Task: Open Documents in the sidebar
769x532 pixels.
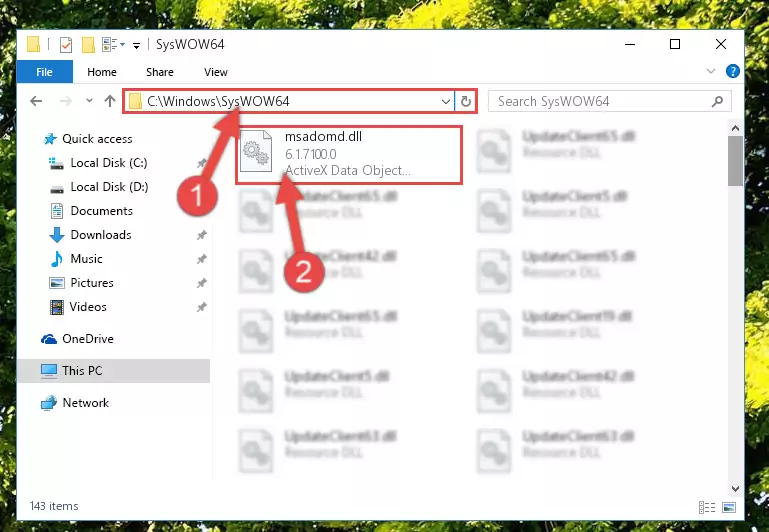Action: tap(102, 211)
